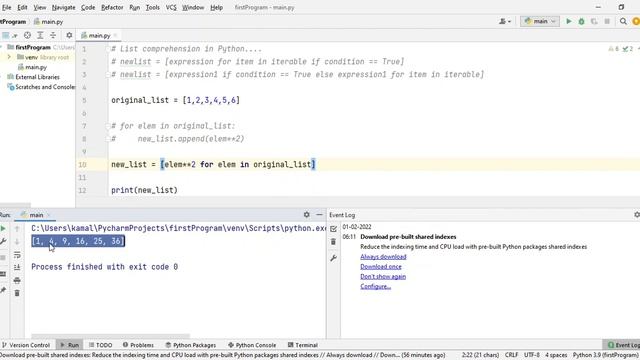Select firstProgram root in project tree
The height and width of the screenshot is (360, 640).
click(33, 47)
